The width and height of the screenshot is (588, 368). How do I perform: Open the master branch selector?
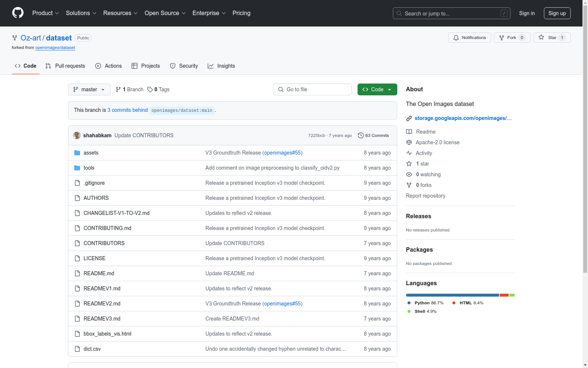(89, 89)
